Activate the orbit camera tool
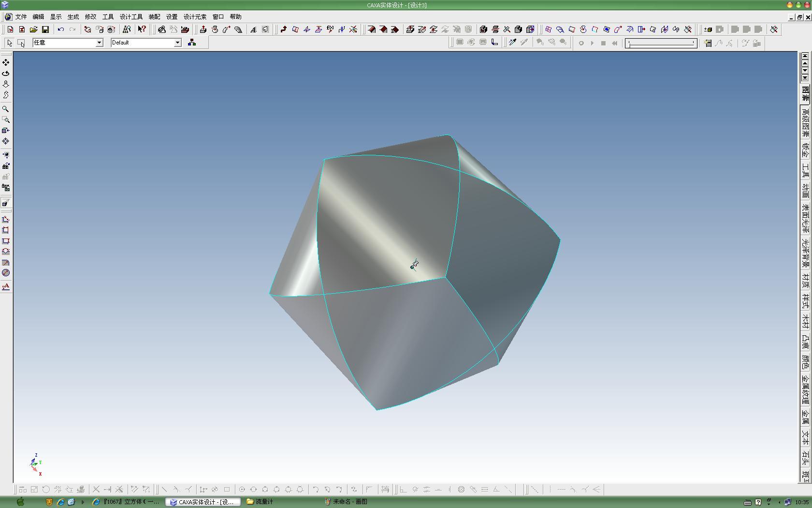Image resolution: width=812 pixels, height=508 pixels. [6, 73]
